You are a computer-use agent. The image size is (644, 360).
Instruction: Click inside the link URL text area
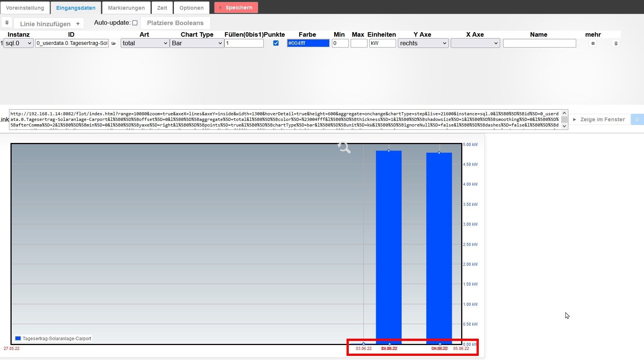pos(285,119)
